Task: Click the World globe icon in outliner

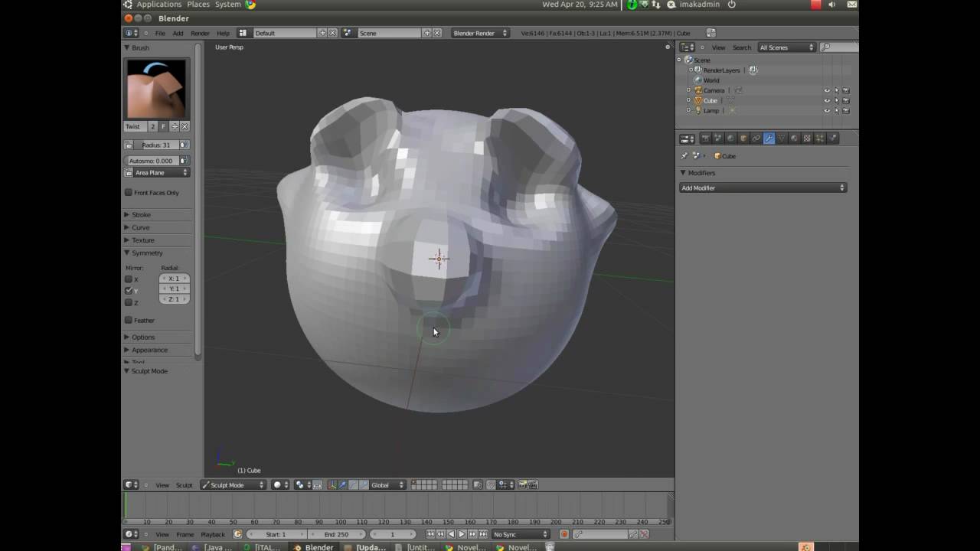Action: [698, 80]
